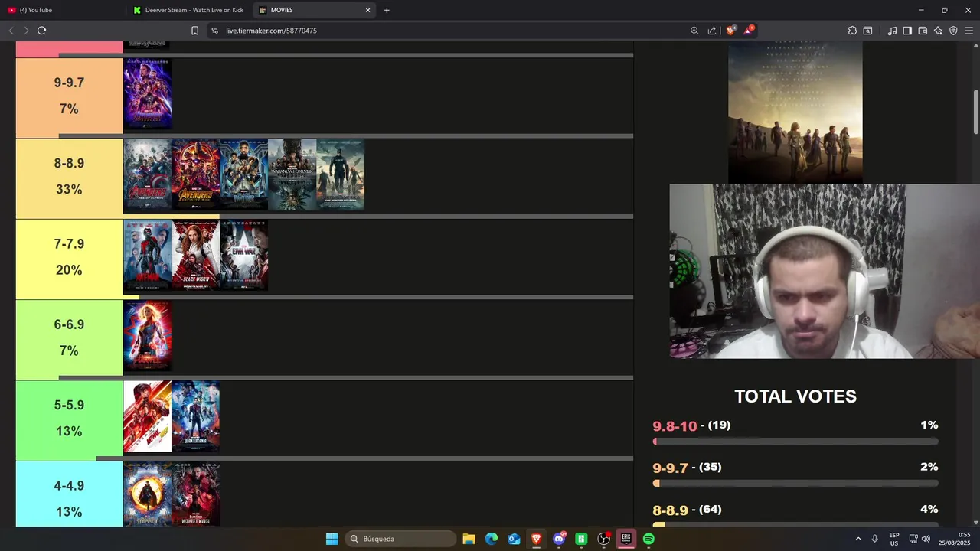The width and height of the screenshot is (980, 551).
Task: Click the Eternals poster being voted on
Action: 795,112
